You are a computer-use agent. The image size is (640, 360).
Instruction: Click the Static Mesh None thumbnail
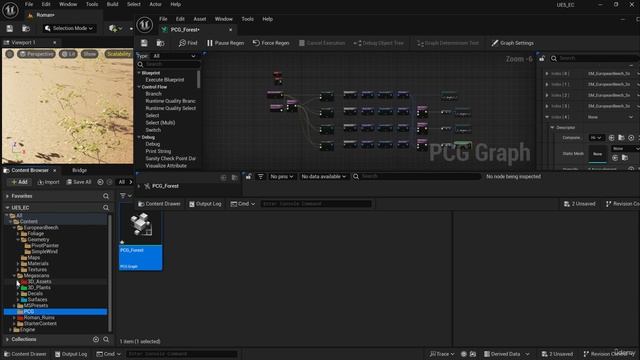[x=597, y=154]
